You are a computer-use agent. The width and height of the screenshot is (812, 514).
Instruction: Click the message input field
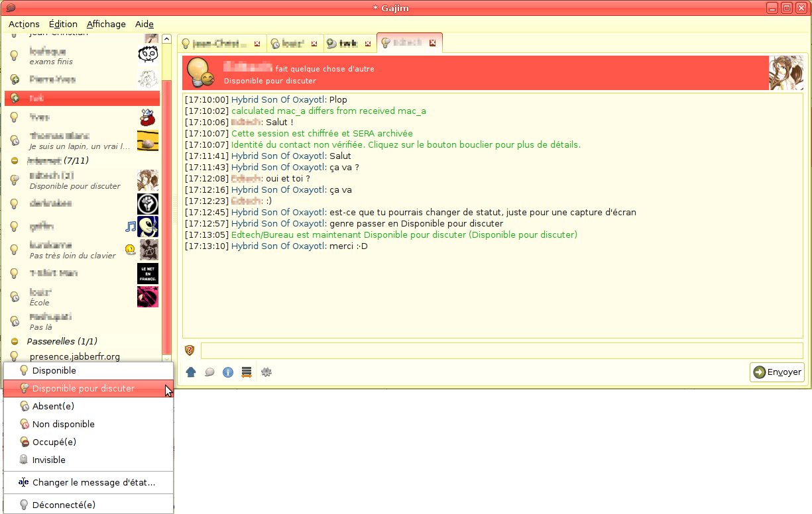click(x=502, y=350)
